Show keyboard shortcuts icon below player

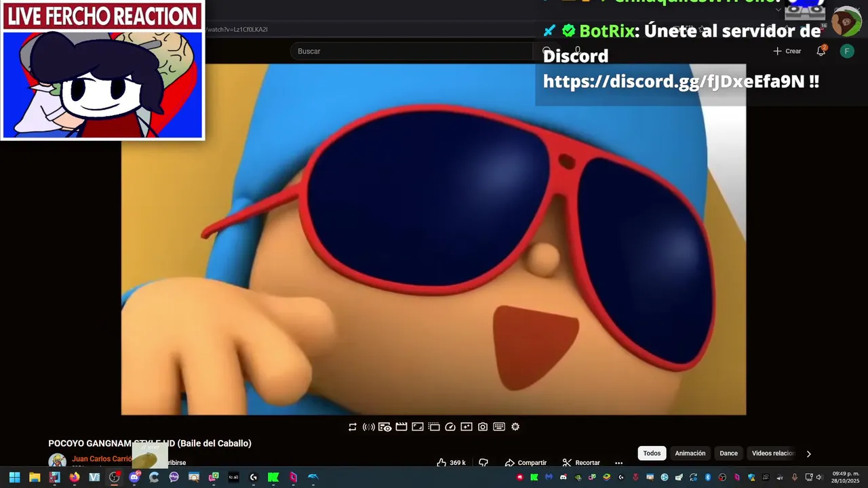pyautogui.click(x=499, y=427)
